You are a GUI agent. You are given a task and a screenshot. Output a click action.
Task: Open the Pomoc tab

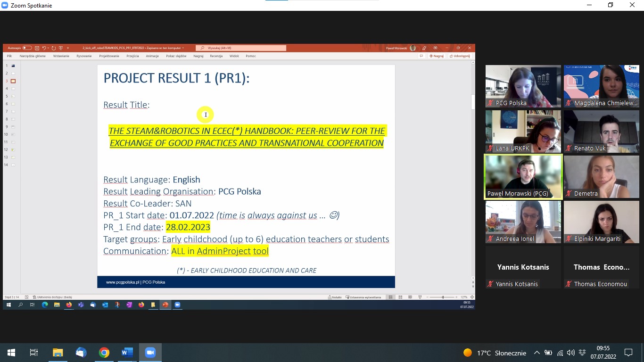(251, 56)
